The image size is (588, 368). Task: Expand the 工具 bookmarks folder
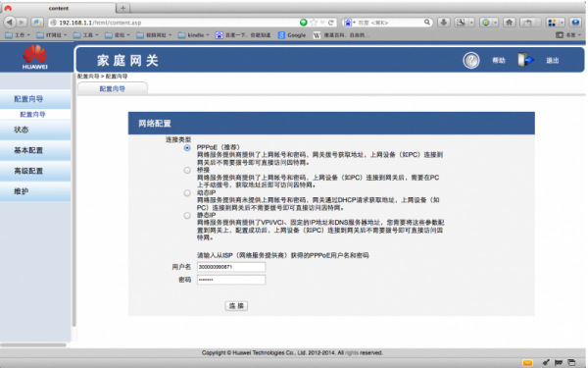[86, 35]
